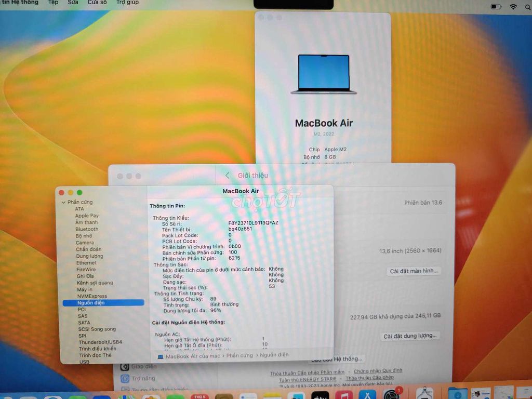Select the highlighted Nguồn điện sidebar row
This screenshot has width=532, height=399.
click(103, 303)
